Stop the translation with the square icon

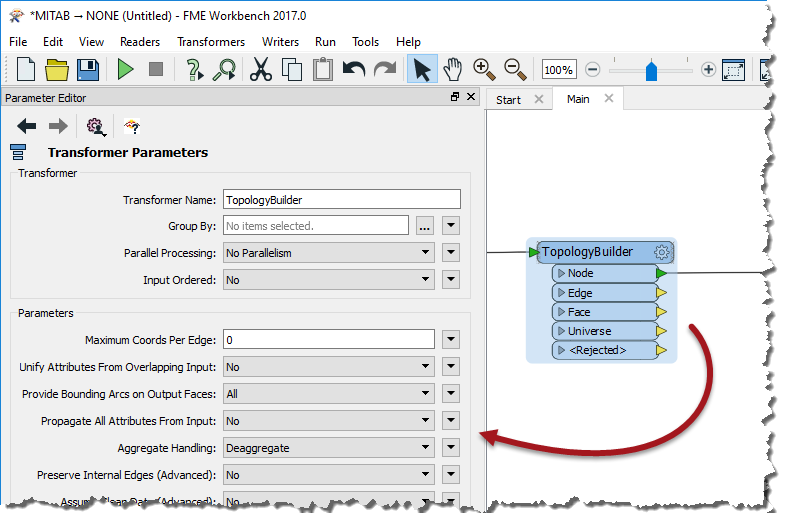[156, 69]
